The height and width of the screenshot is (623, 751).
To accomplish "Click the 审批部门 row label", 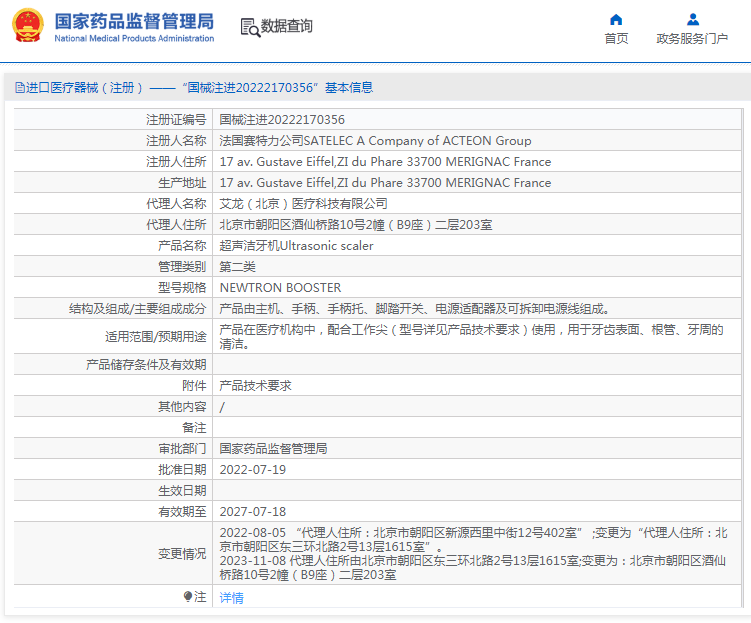I will coord(182,449).
